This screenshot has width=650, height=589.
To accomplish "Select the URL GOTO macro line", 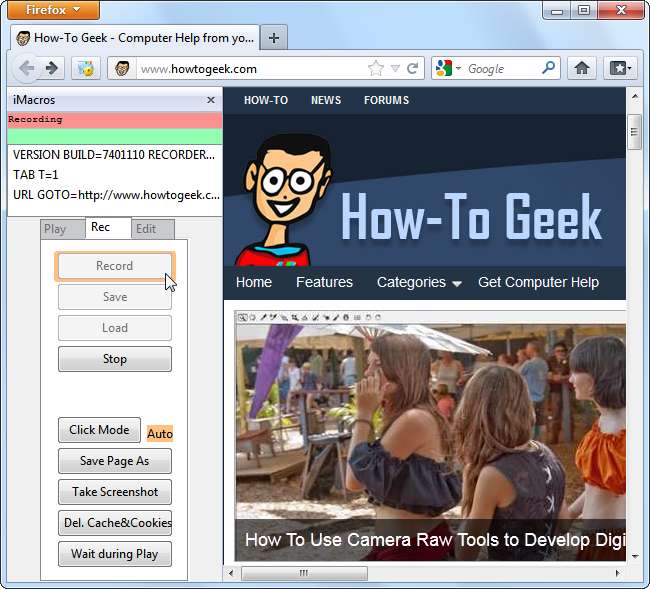I will coord(114,195).
